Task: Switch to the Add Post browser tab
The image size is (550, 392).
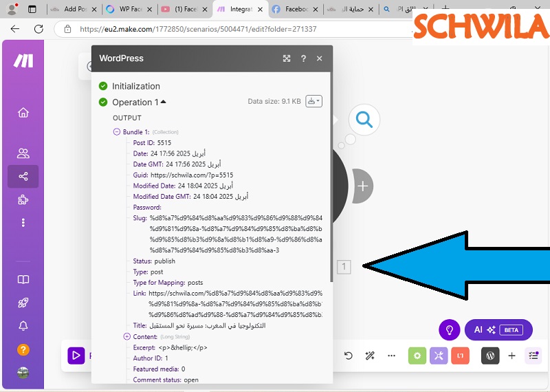Action: 74,10
